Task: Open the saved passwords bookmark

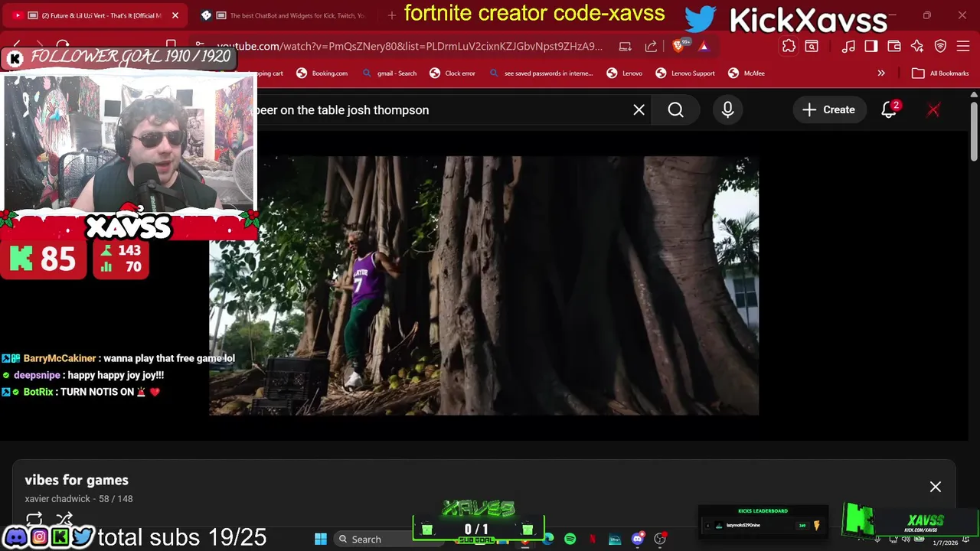Action: tap(541, 73)
